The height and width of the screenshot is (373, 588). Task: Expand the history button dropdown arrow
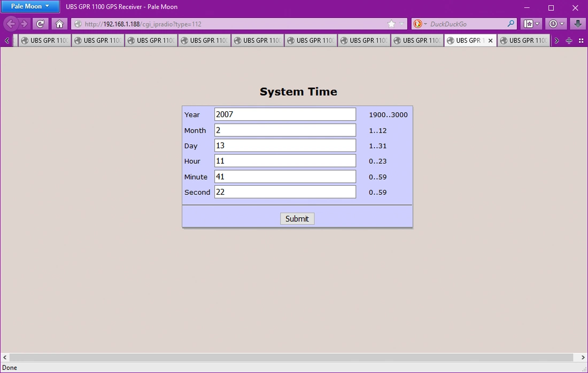pyautogui.click(x=562, y=24)
